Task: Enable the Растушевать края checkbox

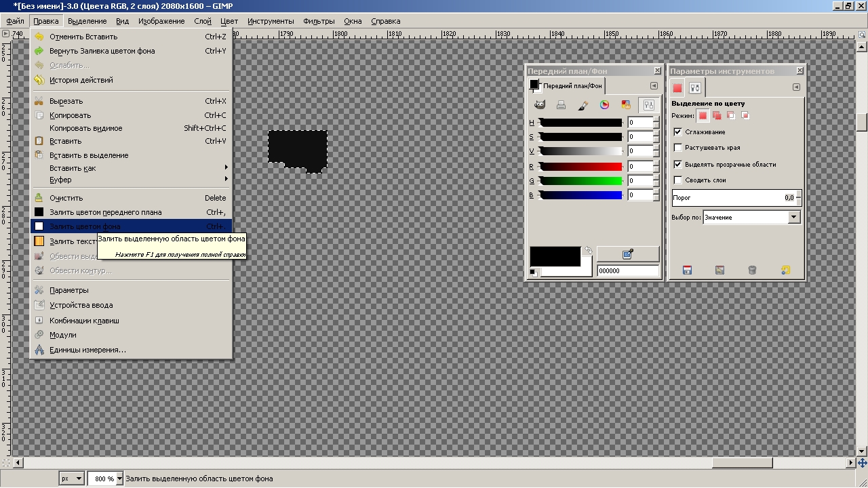Action: 677,147
